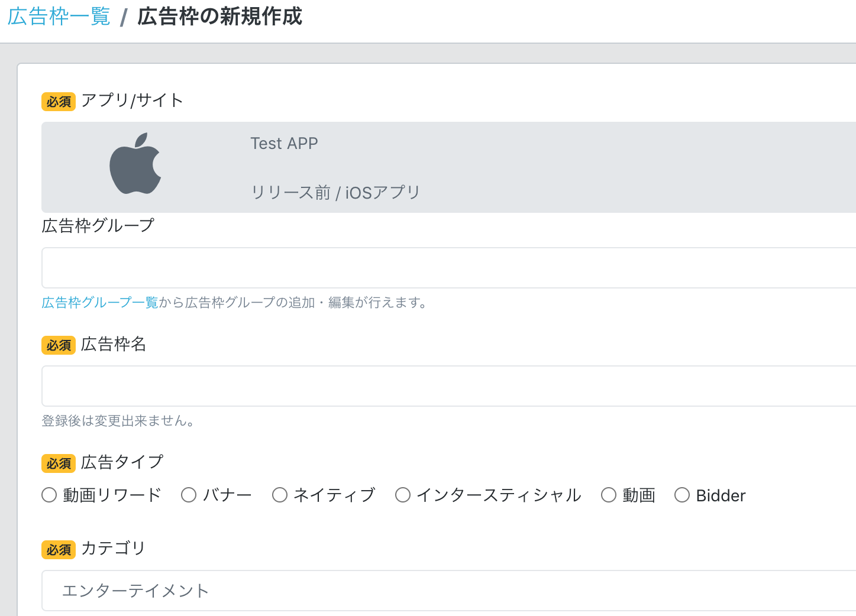The height and width of the screenshot is (616, 856).
Task: Click the リリース前 / iOSアプリ status text
Action: pos(335,192)
